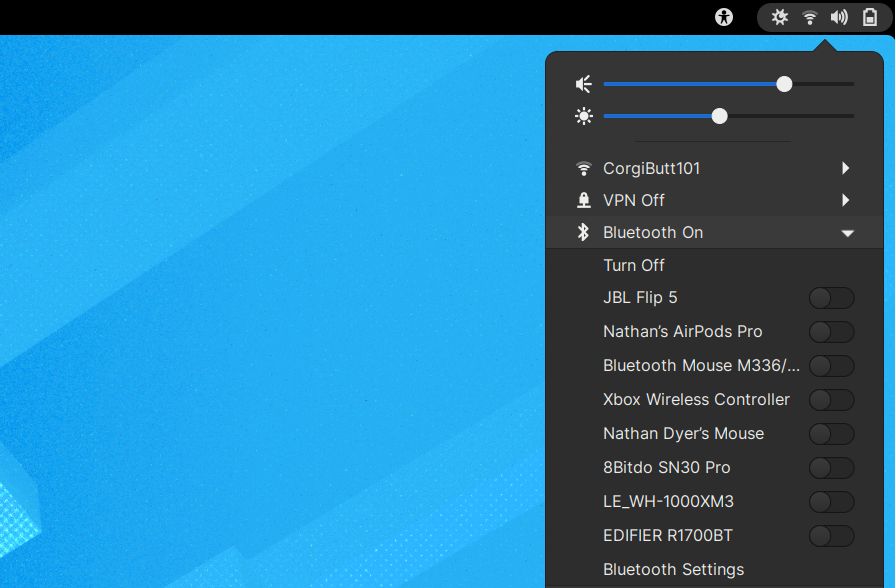Toggle the JBL Flip 5 connection switch
The width and height of the screenshot is (895, 588).
tap(832, 298)
